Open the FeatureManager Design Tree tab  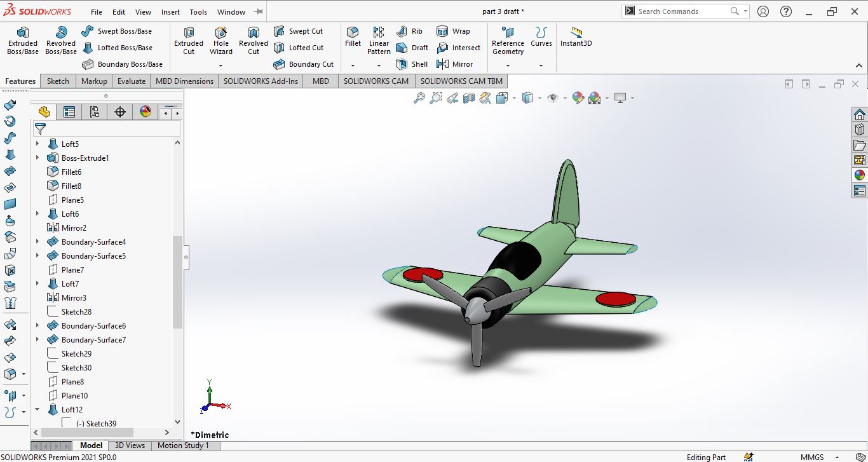tap(44, 112)
